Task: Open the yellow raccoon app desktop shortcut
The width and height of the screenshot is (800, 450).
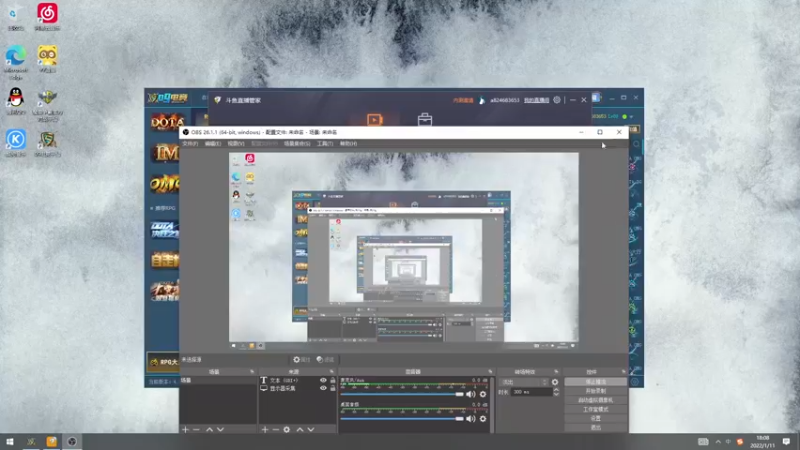Action: (47, 59)
